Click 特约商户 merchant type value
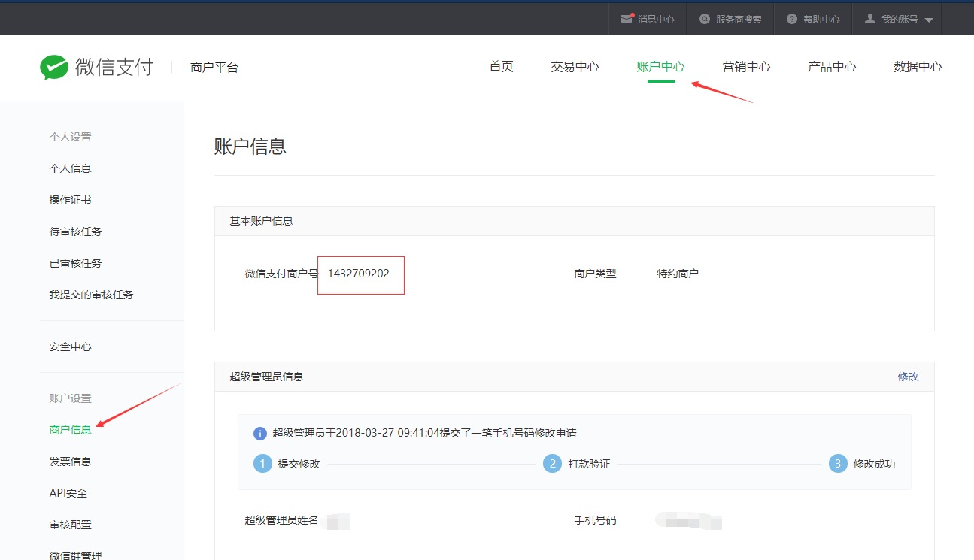The image size is (974, 560). [678, 274]
